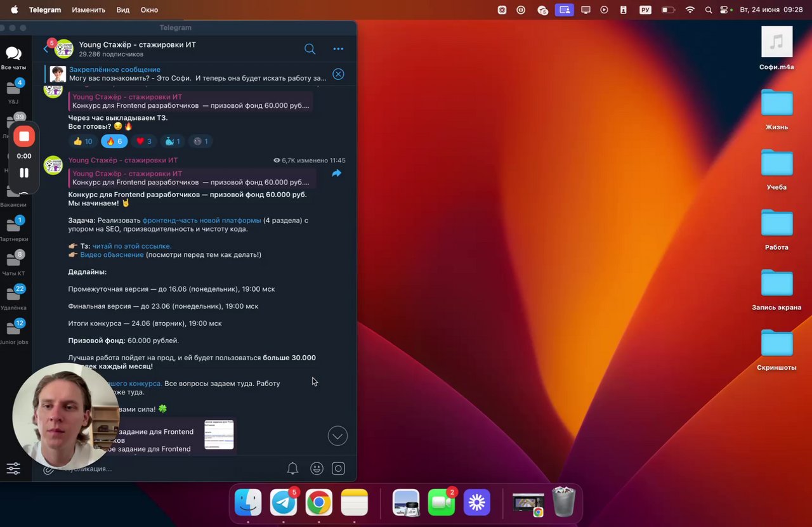This screenshot has height=527, width=812.
Task: Check battery status in menu bar
Action: pos(668,10)
